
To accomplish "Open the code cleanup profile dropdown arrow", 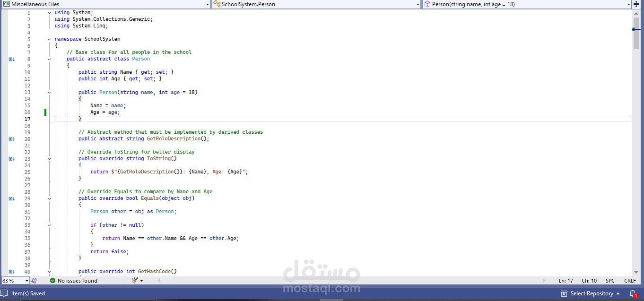I will [141, 281].
